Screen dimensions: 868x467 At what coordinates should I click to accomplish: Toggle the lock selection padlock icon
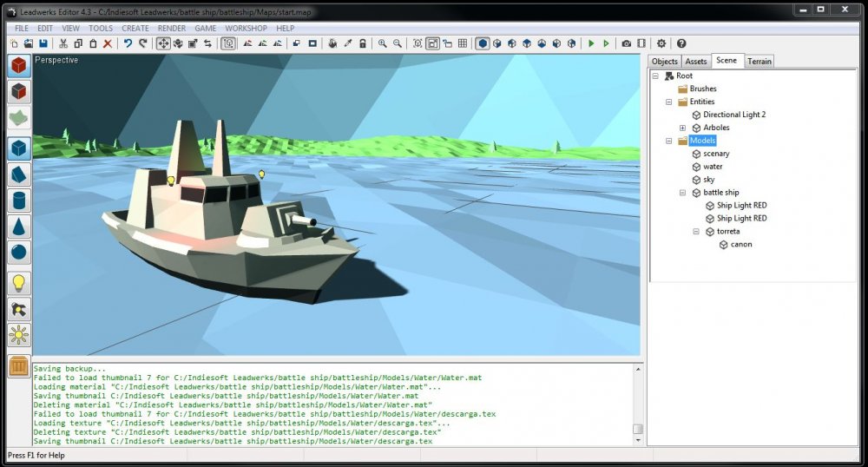pos(362,43)
